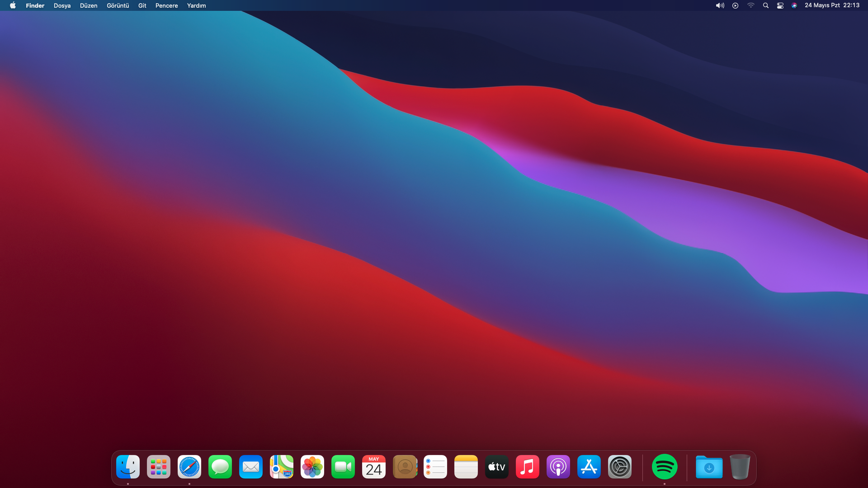Launch Maps from the Dock
The image size is (868, 488).
point(282,467)
